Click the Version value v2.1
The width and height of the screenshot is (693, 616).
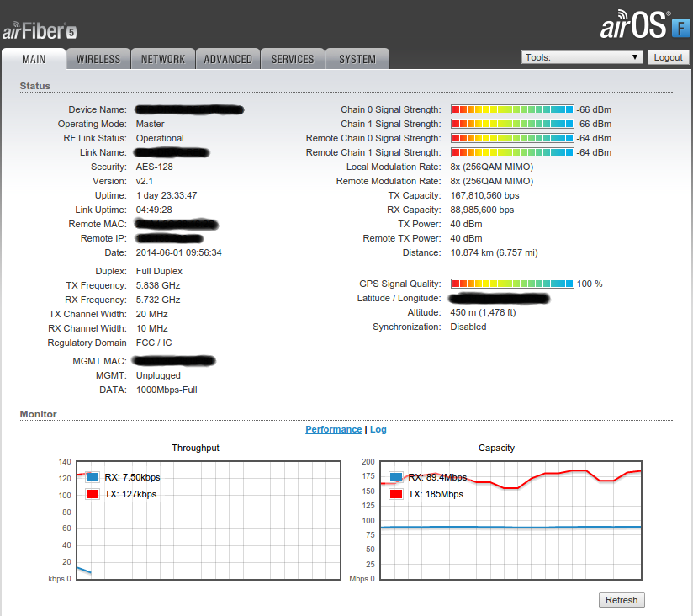[144, 181]
